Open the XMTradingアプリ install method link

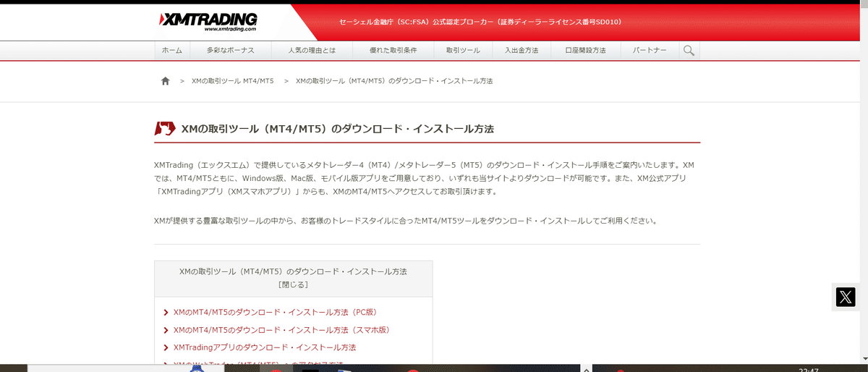265,347
